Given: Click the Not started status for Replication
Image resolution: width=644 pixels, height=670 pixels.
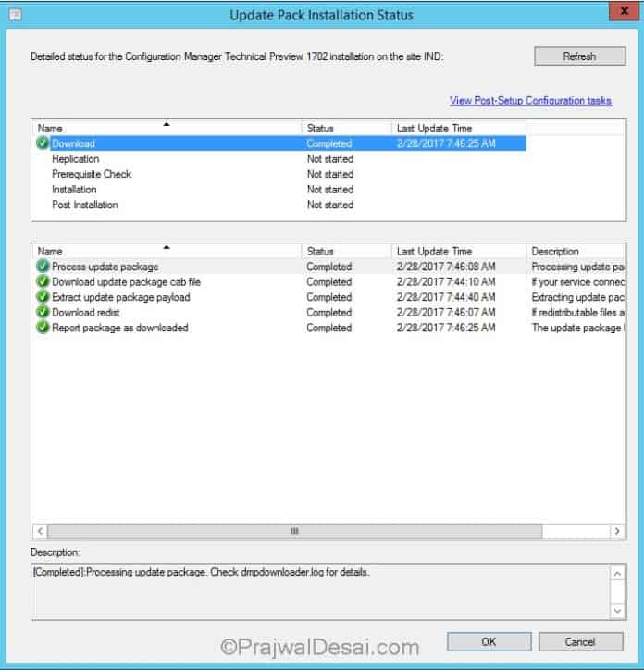Looking at the screenshot, I should point(330,159).
